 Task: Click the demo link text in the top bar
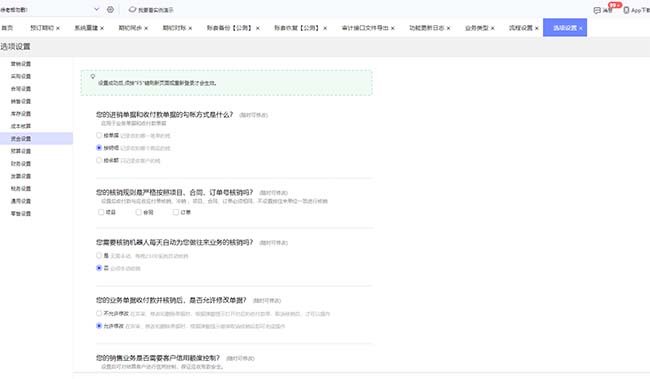[156, 10]
